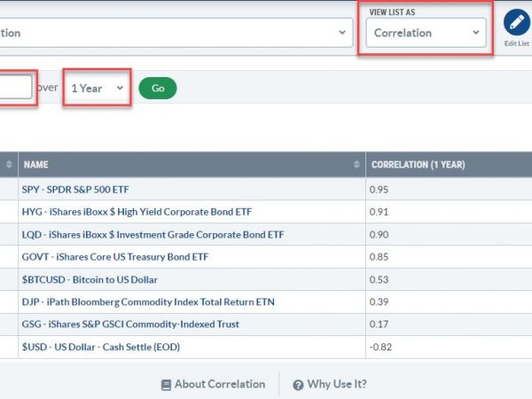The image size is (532, 399).
Task: Open LQD Investment Grade Corporate Bond ETF link
Action: [153, 234]
